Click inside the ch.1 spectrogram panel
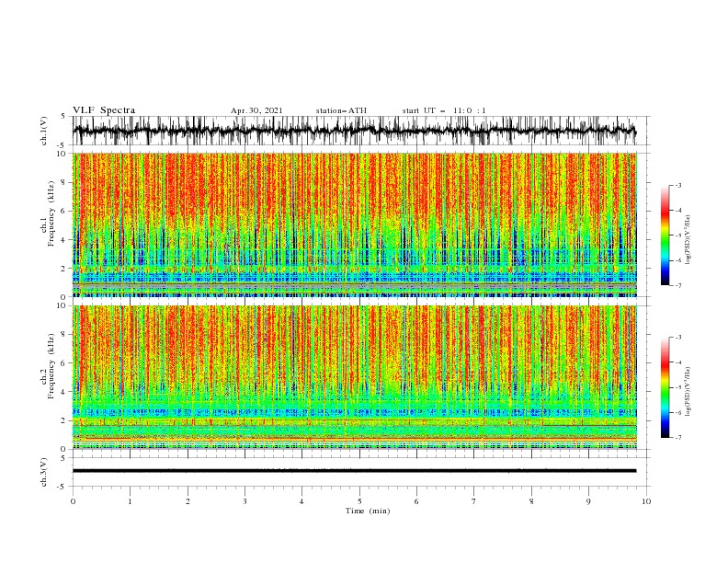This screenshot has width=728, height=563. [x=355, y=224]
